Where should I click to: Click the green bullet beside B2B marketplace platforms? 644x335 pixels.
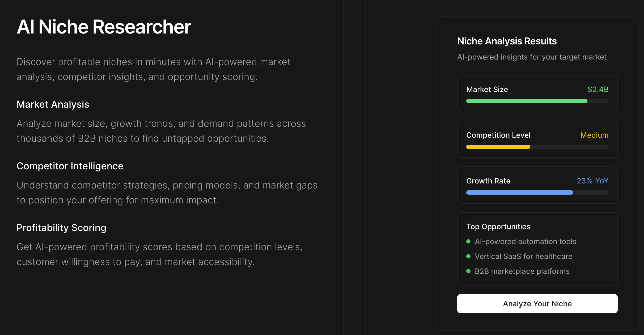[x=468, y=271]
